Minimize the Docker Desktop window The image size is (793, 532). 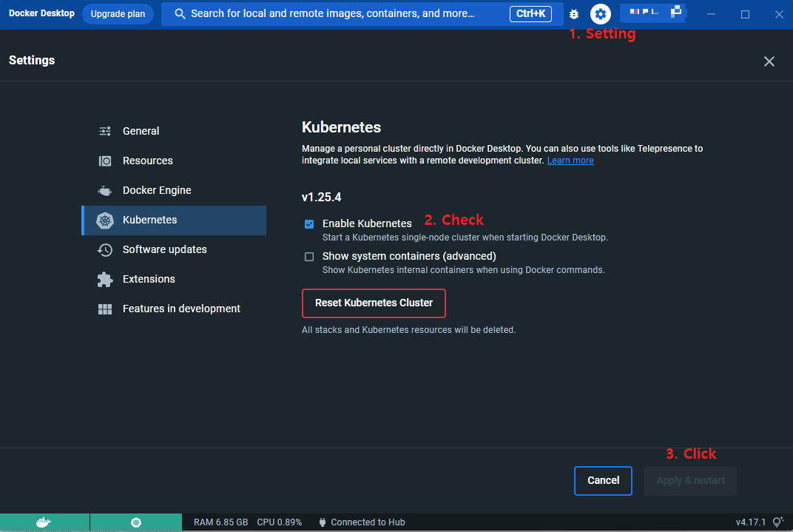(711, 14)
